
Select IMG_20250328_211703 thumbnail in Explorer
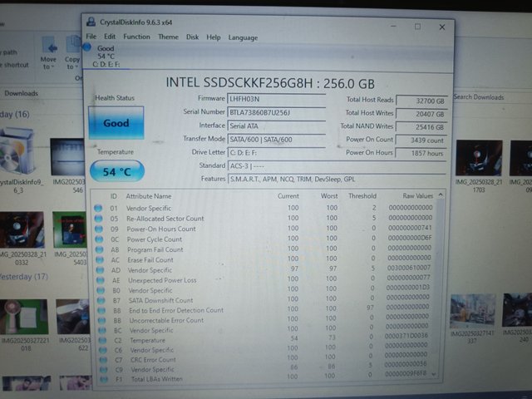(x=479, y=166)
